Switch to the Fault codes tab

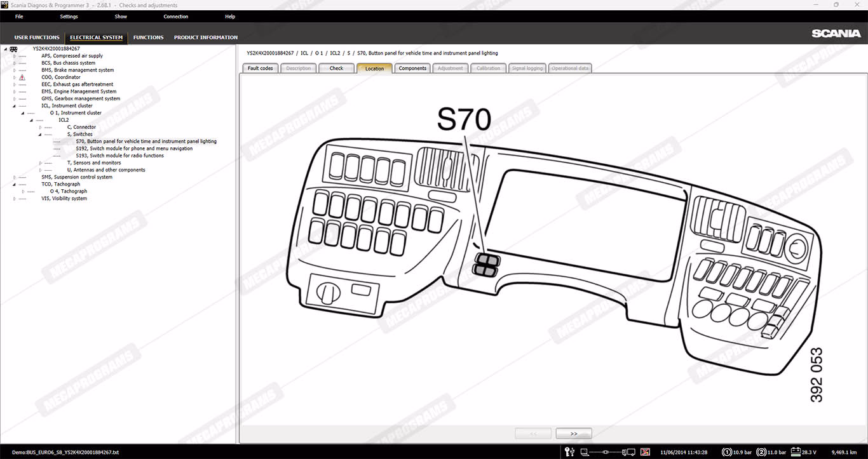[x=260, y=69]
